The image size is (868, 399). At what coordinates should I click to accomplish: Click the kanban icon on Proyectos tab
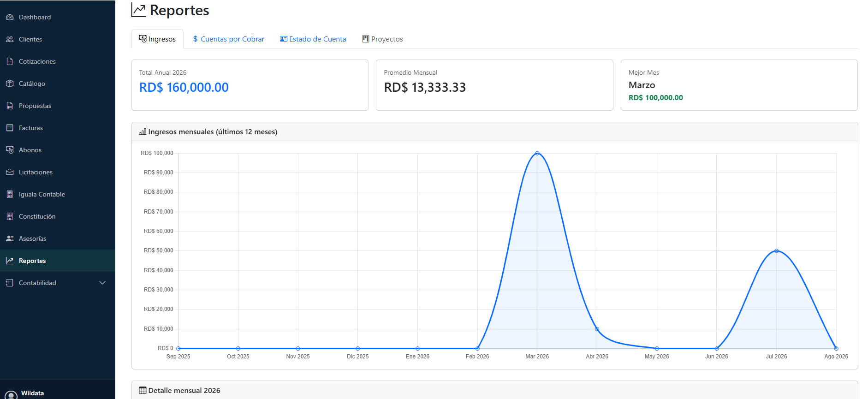point(365,39)
